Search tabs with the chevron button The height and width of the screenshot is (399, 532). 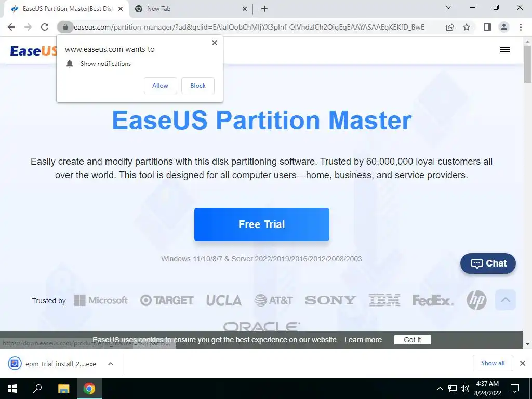(448, 7)
